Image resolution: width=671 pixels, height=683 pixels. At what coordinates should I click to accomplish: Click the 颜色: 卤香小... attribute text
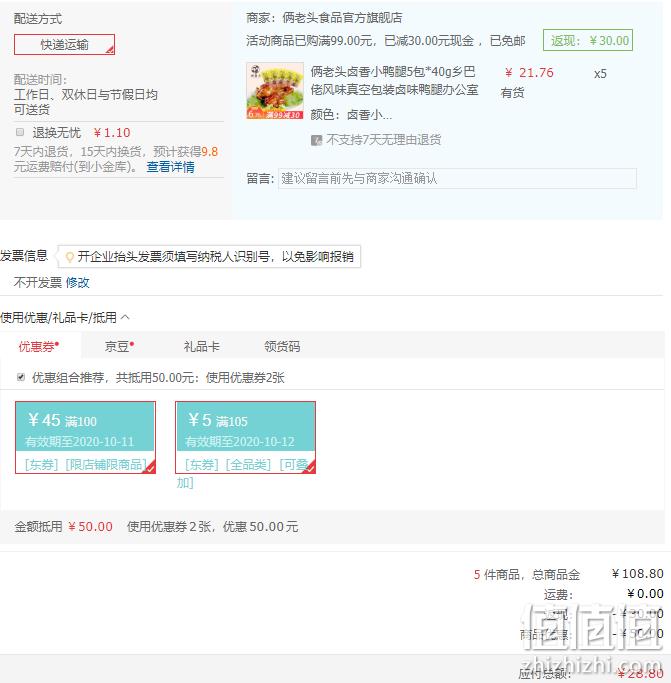click(351, 115)
